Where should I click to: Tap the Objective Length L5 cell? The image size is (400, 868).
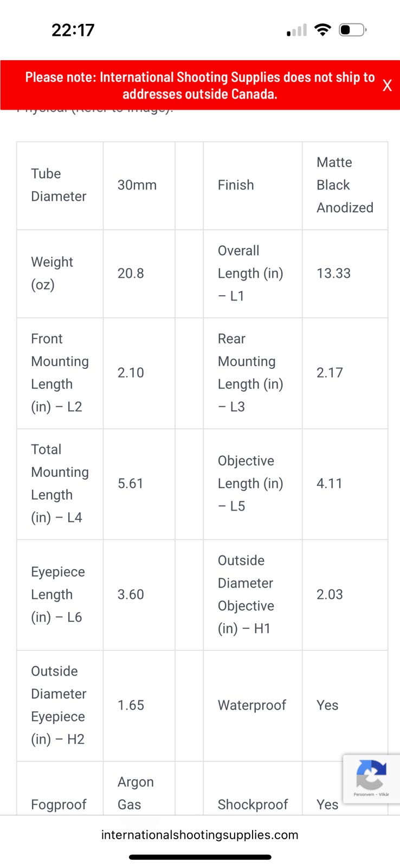[x=253, y=484]
